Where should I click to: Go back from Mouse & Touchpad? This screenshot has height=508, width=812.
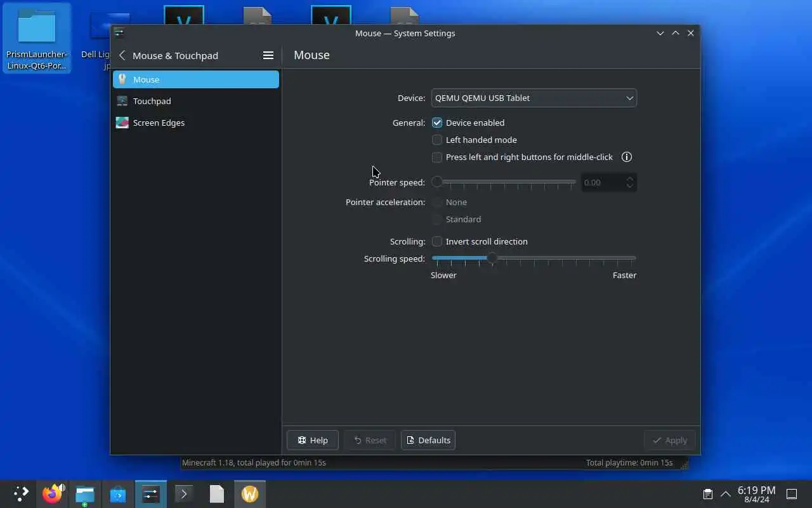tap(122, 55)
